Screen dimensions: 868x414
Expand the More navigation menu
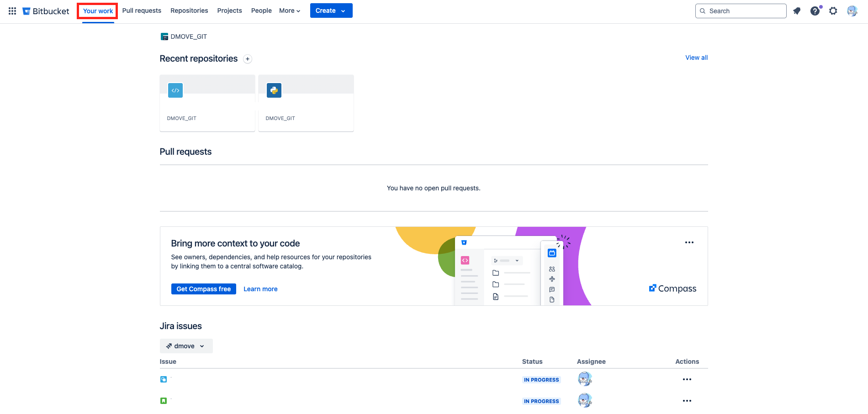[290, 10]
